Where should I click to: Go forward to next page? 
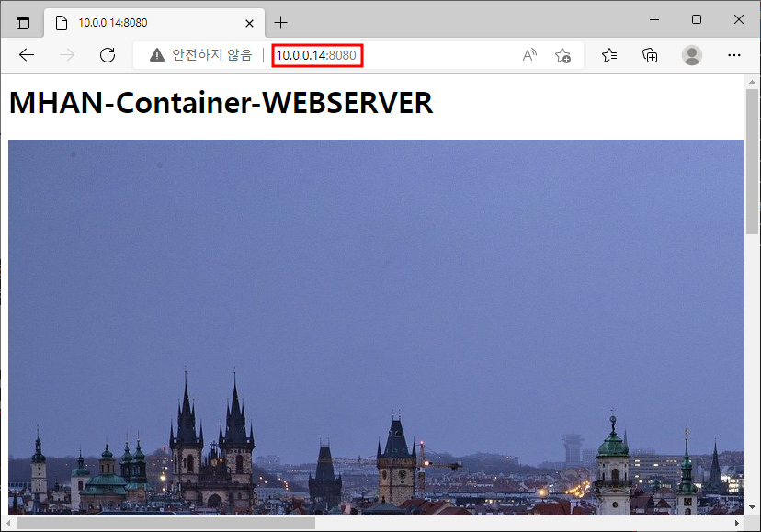pos(67,55)
